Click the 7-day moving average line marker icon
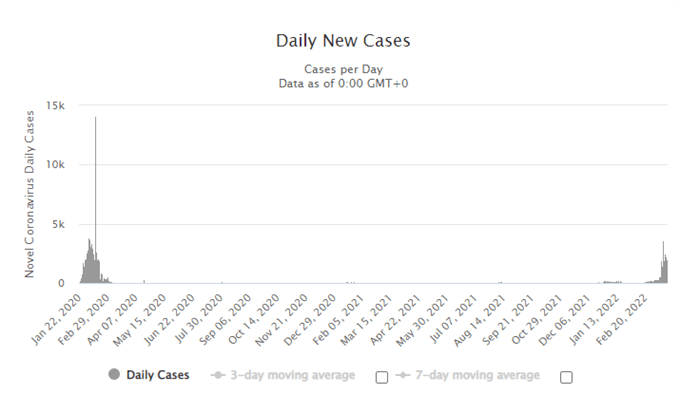680x394 pixels. (x=403, y=375)
